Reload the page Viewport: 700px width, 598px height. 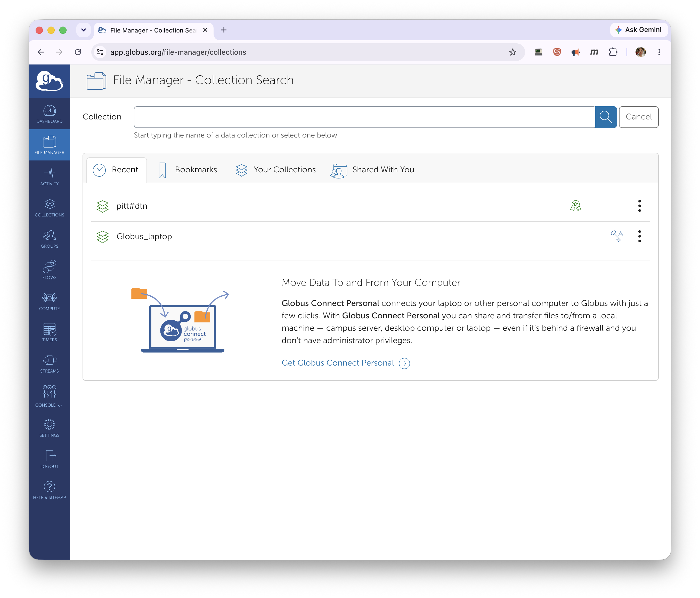(x=78, y=52)
